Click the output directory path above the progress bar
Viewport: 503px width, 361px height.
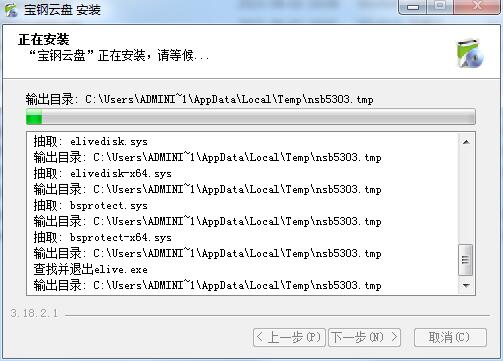click(x=200, y=99)
